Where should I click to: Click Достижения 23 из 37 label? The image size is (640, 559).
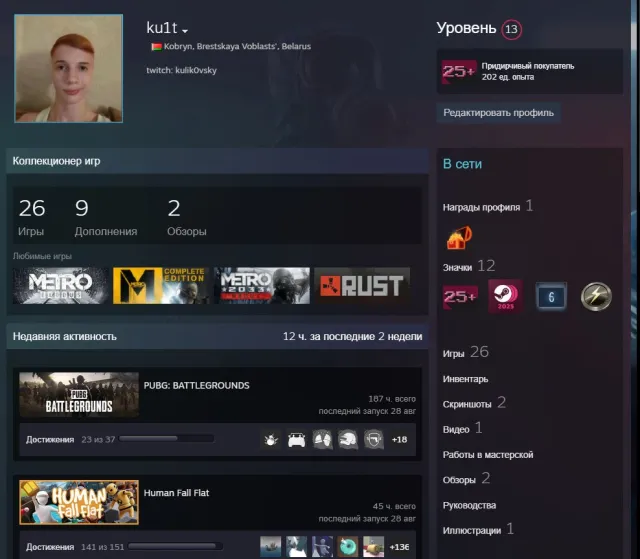click(70, 439)
